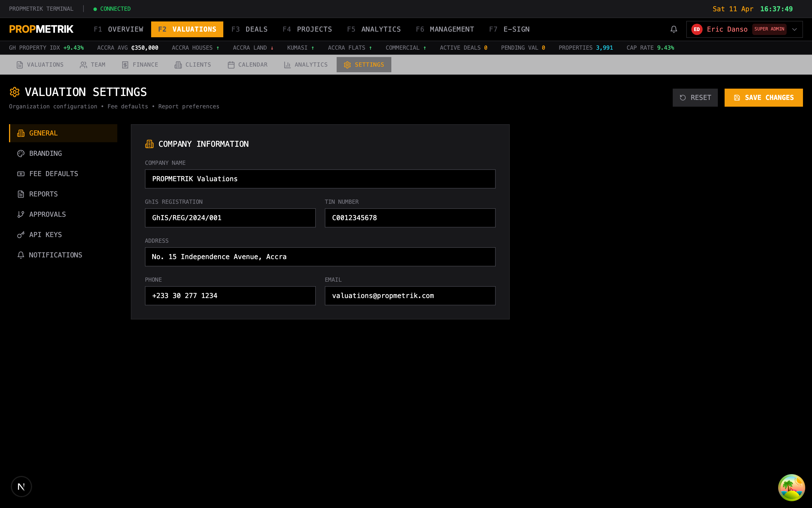The height and width of the screenshot is (508, 812).
Task: Open the Notifications settings section
Action: coord(63,255)
